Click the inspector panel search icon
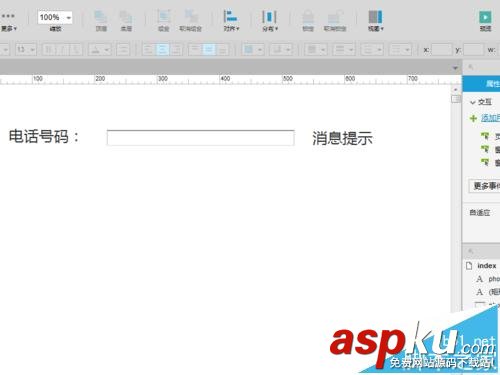The image size is (500, 375). pyautogui.click(x=471, y=67)
